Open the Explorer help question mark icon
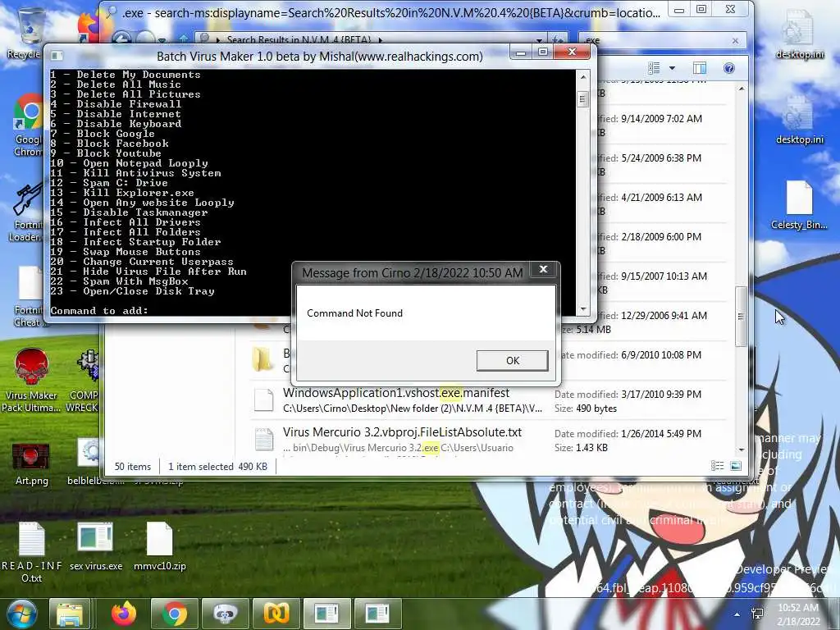Image resolution: width=840 pixels, height=630 pixels. click(729, 68)
